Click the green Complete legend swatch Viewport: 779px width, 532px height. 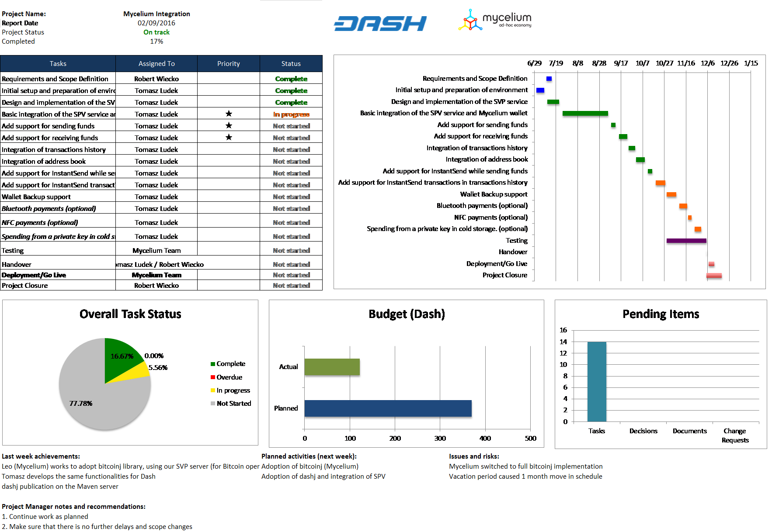pos(213,364)
